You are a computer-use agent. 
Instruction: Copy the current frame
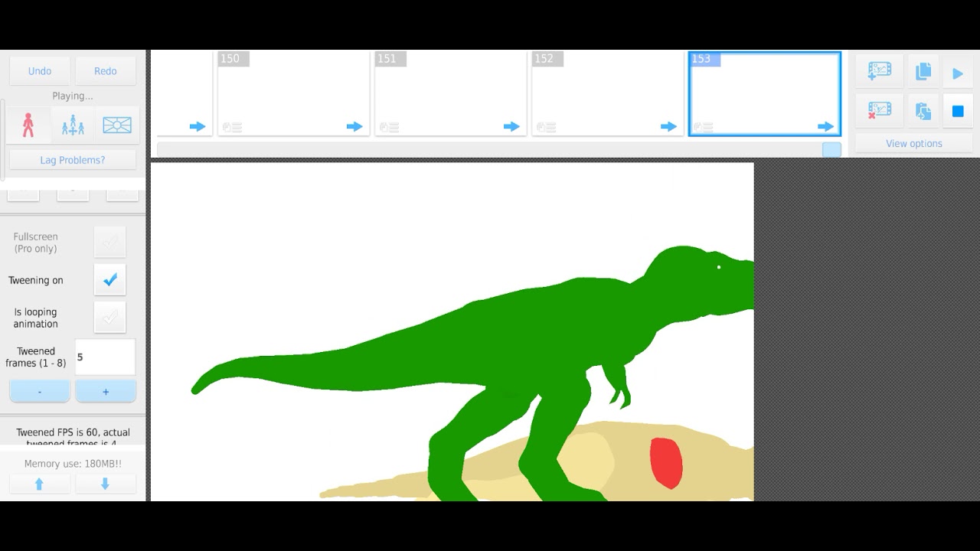923,72
